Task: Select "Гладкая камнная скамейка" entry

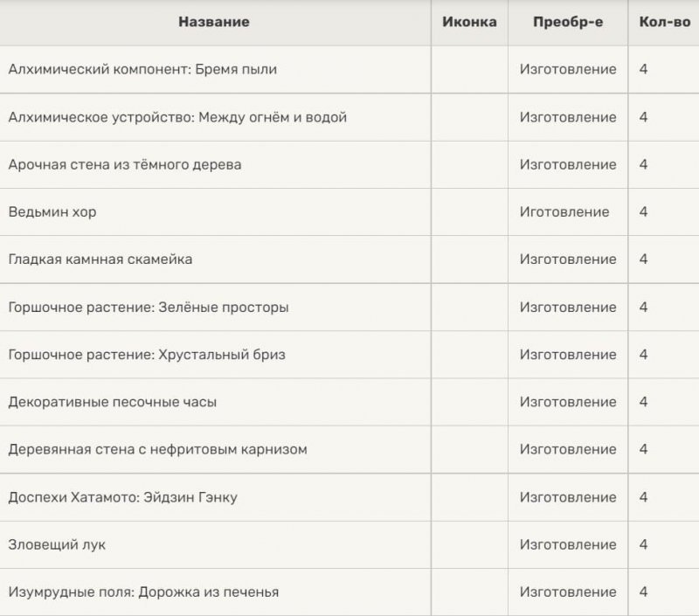Action: 100,260
